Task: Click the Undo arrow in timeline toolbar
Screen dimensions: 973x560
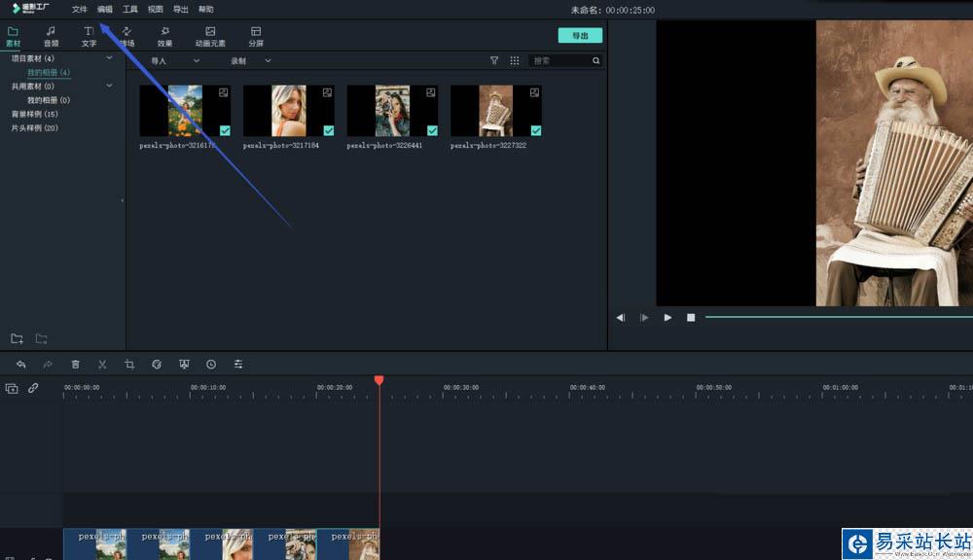Action: point(20,365)
